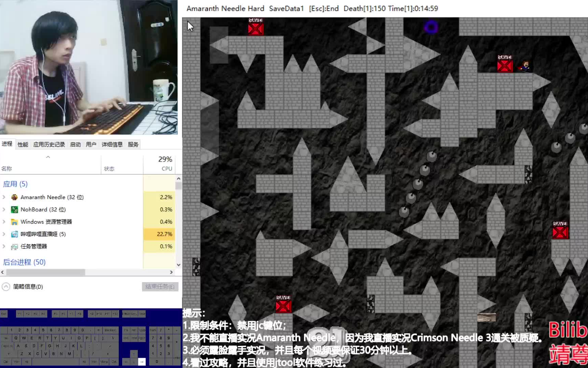Click the Z key on NohBoard
This screenshot has width=588, height=368.
coord(22,354)
